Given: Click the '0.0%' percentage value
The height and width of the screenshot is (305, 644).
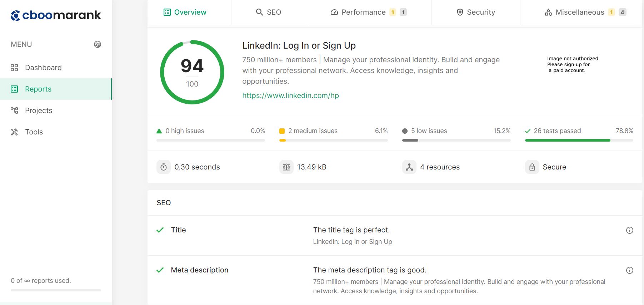Looking at the screenshot, I should [258, 131].
